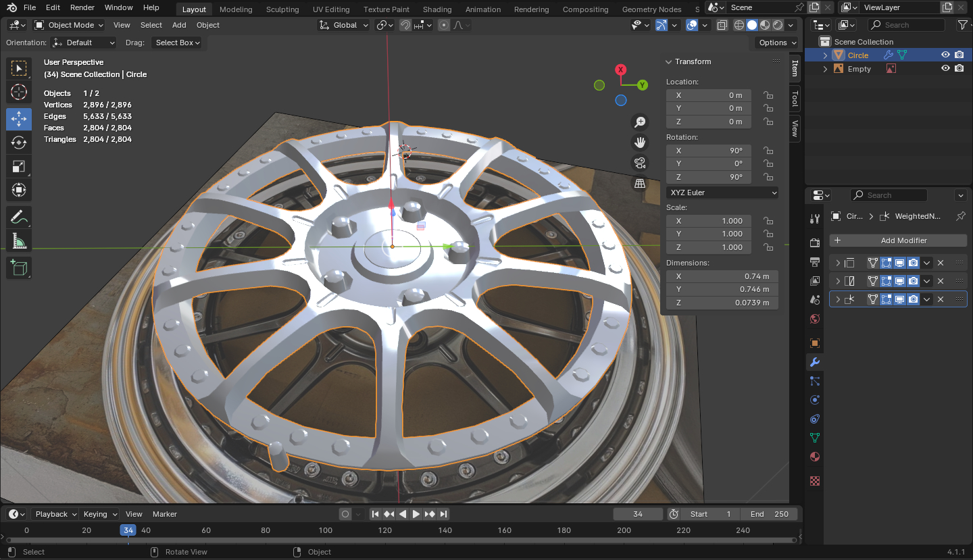Activate the Annotate pencil tool
The height and width of the screenshot is (560, 973).
[x=19, y=218]
